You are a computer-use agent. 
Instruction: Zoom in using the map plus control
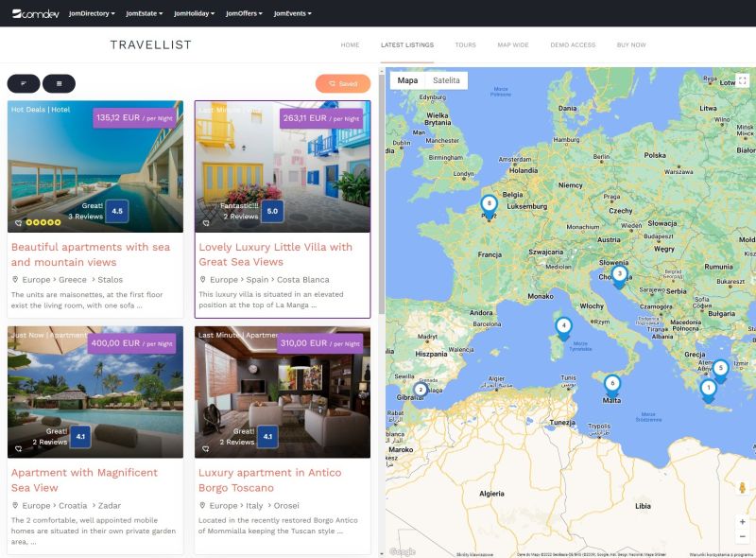742,519
